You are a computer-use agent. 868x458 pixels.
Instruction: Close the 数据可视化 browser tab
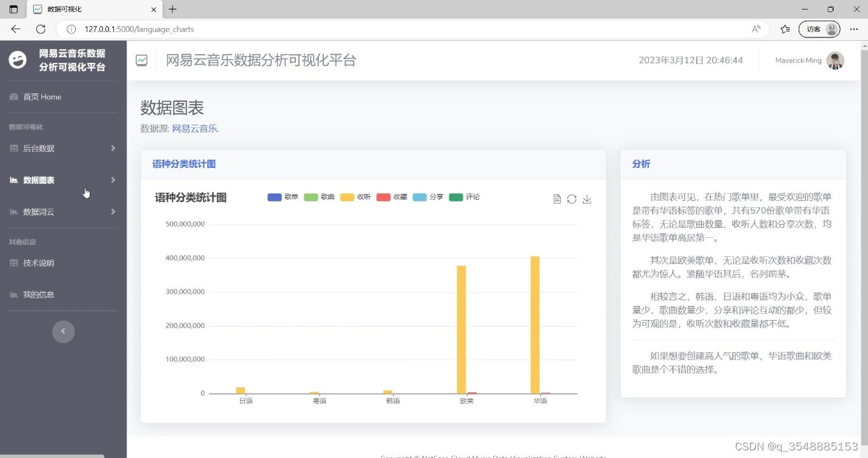153,10
